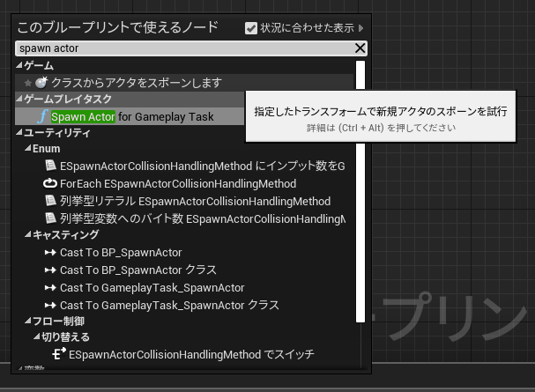This screenshot has width=535, height=392.
Task: Collapse the ユーティリティ category
Action: (x=19, y=132)
